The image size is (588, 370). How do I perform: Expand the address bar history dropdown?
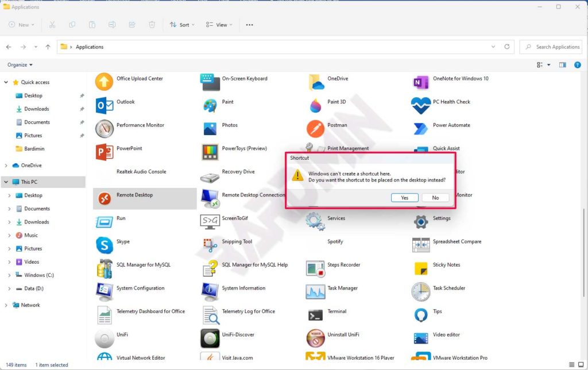(493, 47)
